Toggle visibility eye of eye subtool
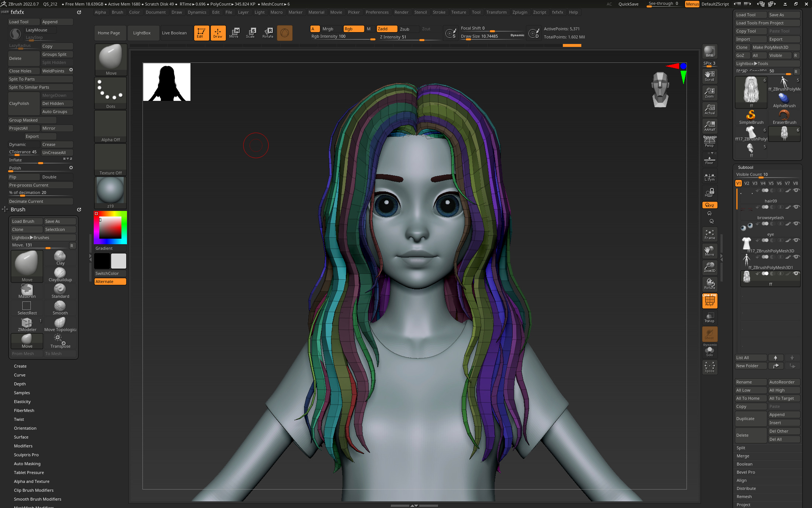The height and width of the screenshot is (508, 812). [796, 224]
